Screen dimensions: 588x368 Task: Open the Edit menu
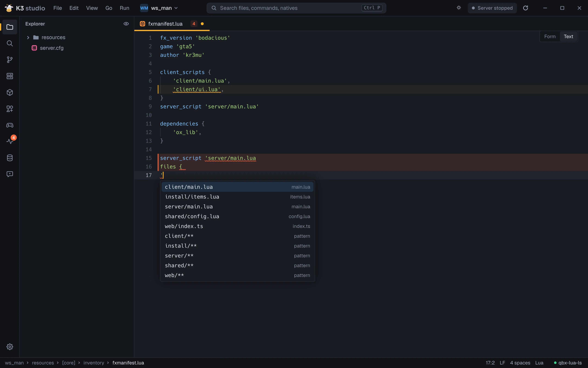tap(74, 8)
